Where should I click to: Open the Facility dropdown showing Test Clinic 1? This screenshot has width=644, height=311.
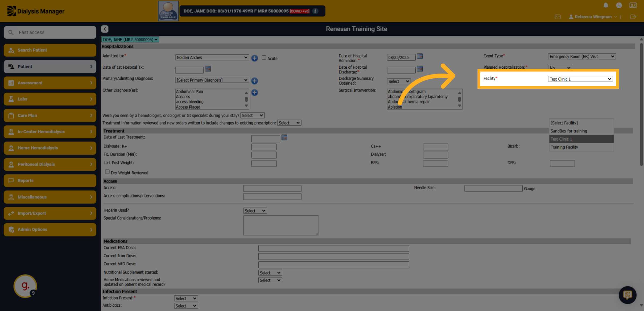580,79
